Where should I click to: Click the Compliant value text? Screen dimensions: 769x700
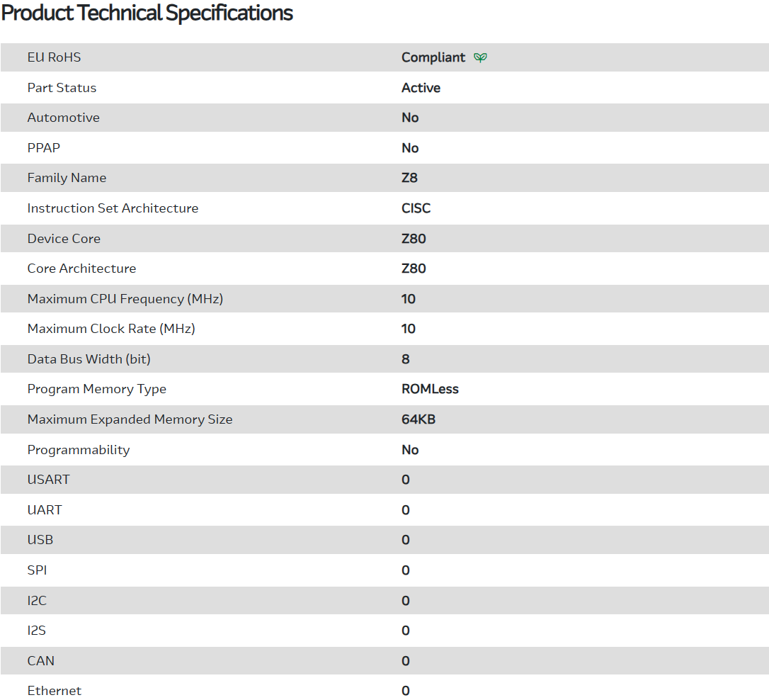pos(433,57)
